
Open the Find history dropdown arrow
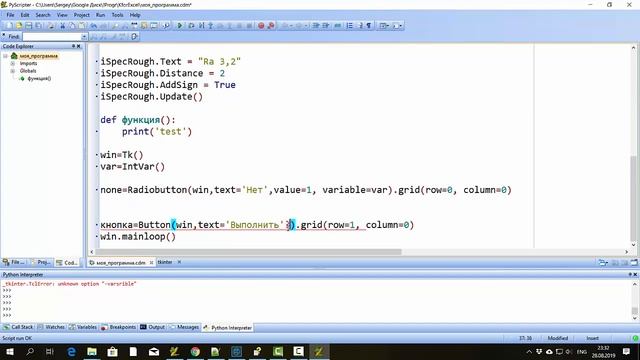[x=84, y=37]
